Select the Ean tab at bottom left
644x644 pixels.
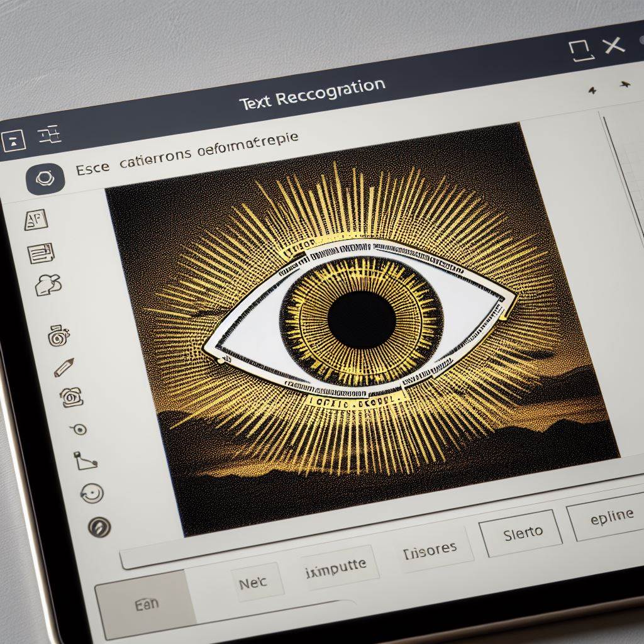click(x=145, y=605)
